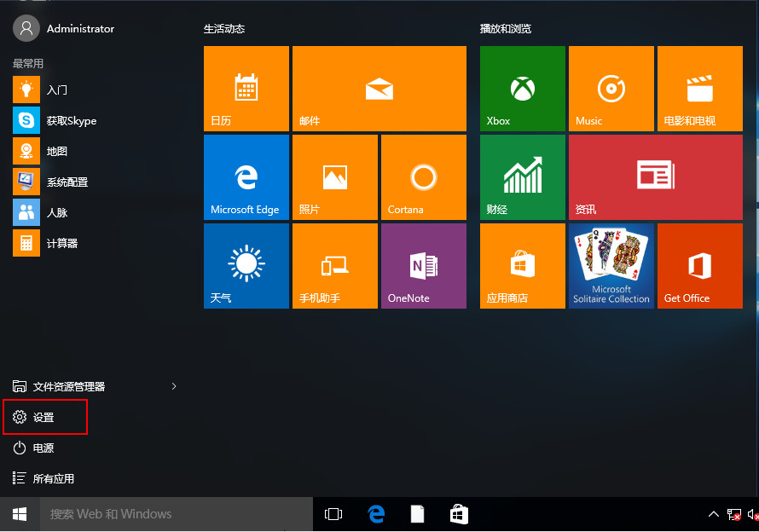The height and width of the screenshot is (532, 759).
Task: Launch Microsoft Edge from its tile
Action: (x=246, y=176)
